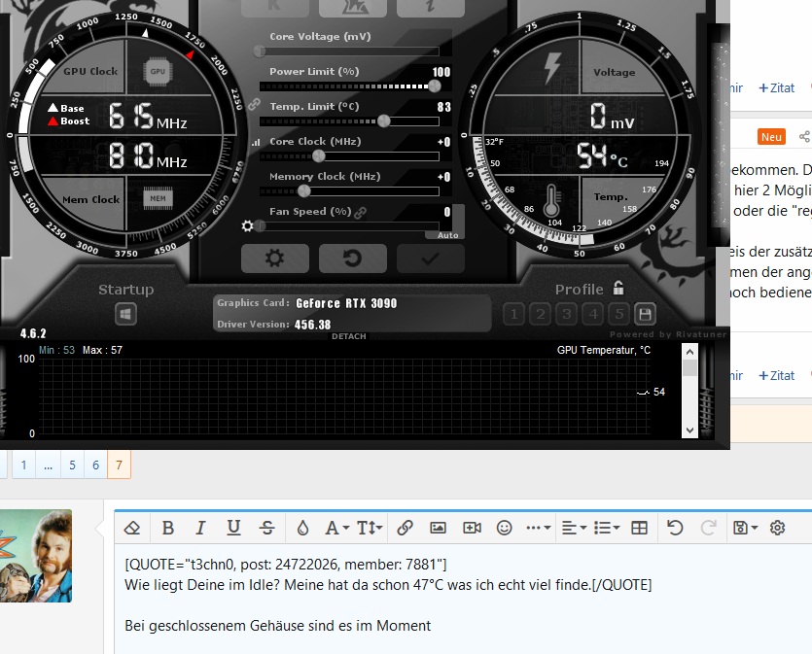Click DETACH to detach the monitor
This screenshot has height=654, width=812.
coord(349,336)
